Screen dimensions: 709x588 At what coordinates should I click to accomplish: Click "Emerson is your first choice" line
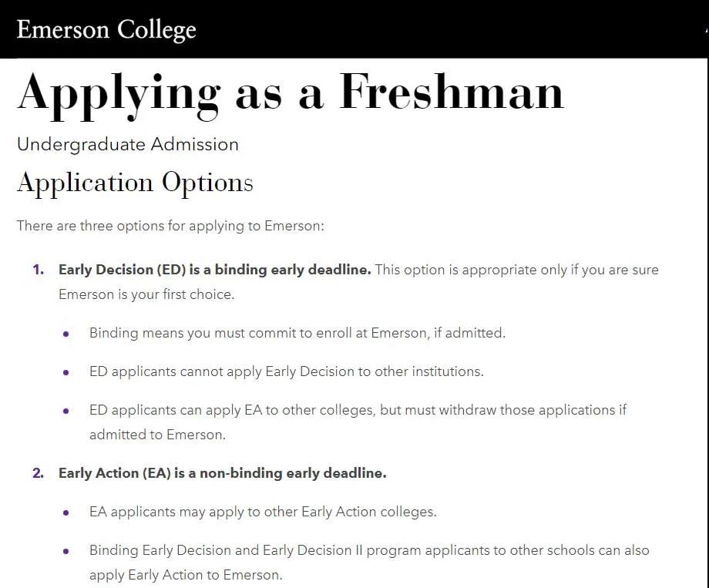(146, 294)
